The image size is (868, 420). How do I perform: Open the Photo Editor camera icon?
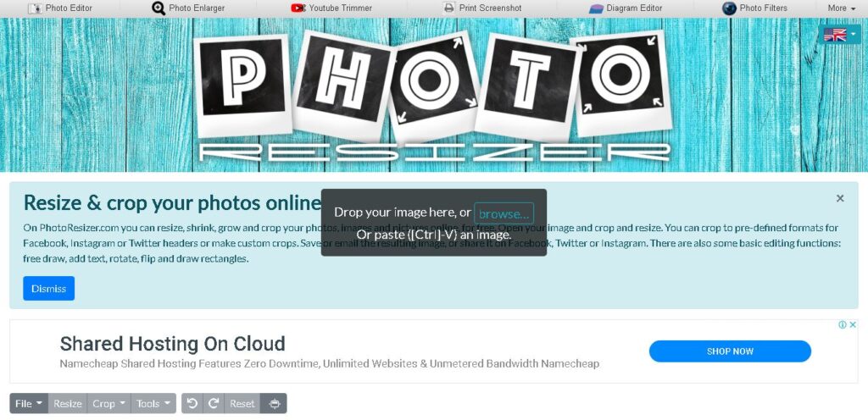click(35, 8)
